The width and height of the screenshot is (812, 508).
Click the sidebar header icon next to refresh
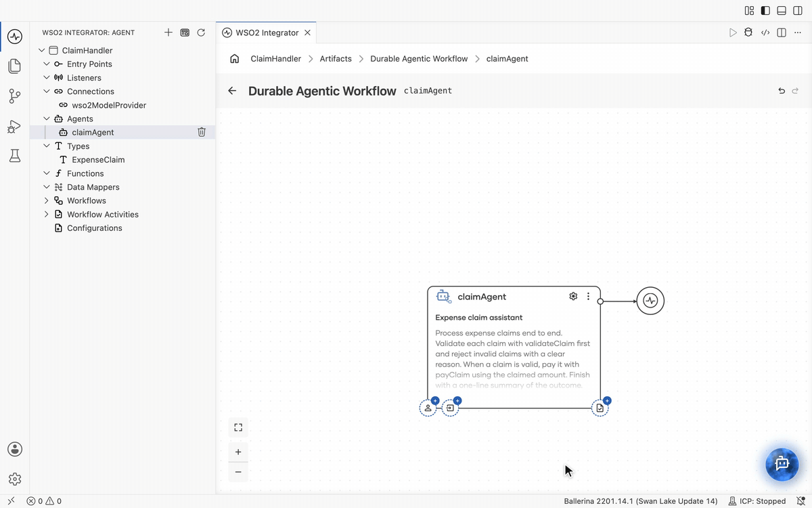coord(185,33)
